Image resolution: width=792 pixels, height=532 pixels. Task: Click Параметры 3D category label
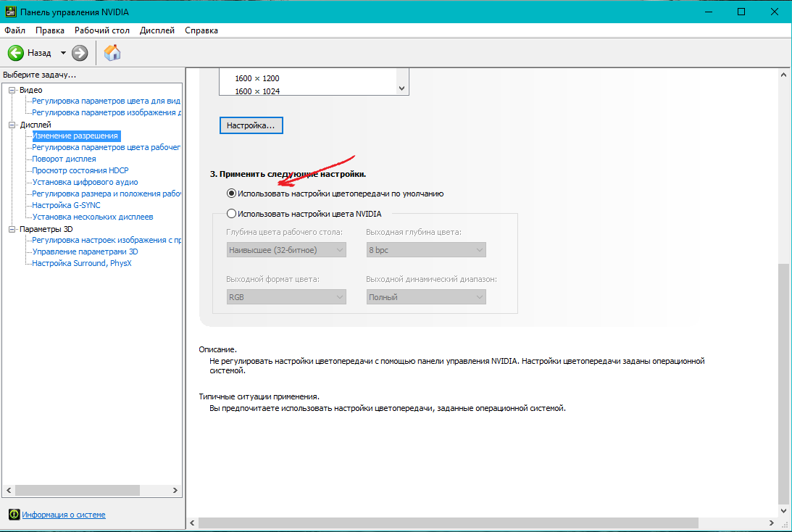[46, 229]
